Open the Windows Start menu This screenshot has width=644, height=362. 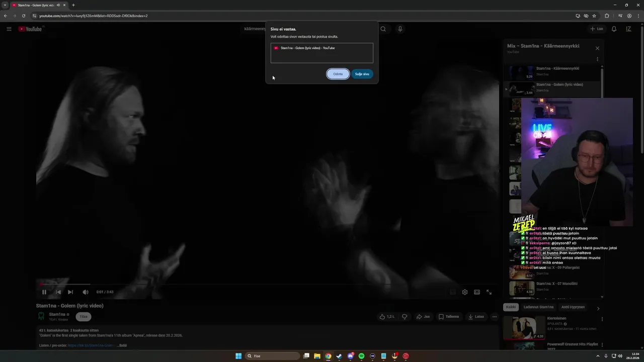pos(238,356)
